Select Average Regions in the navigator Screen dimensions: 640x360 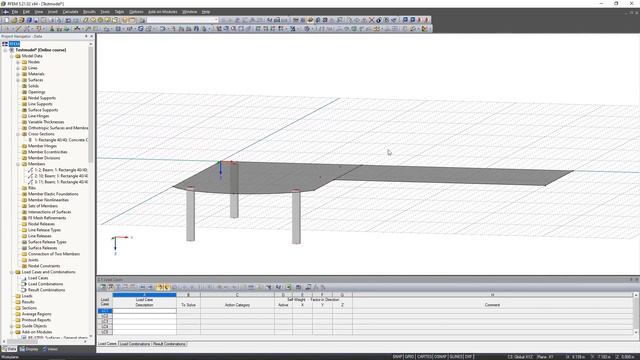click(x=36, y=314)
